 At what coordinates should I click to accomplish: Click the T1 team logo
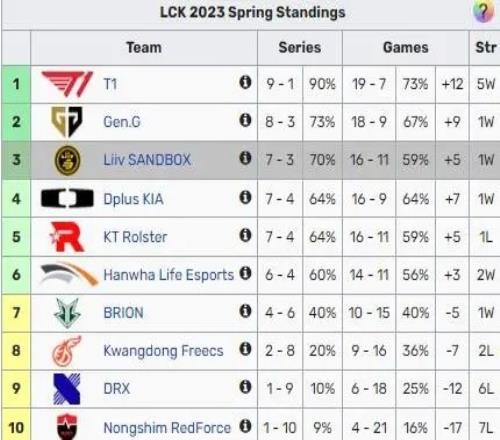pos(67,84)
